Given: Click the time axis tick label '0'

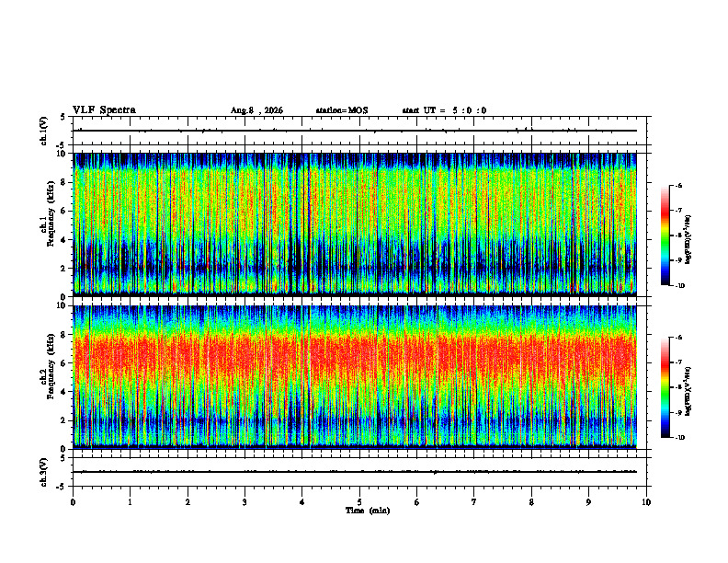Looking at the screenshot, I should (73, 502).
